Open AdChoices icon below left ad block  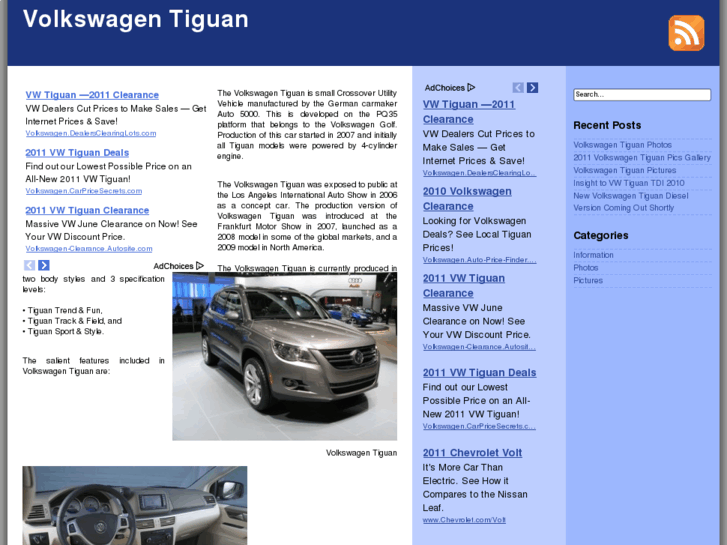pos(200,266)
